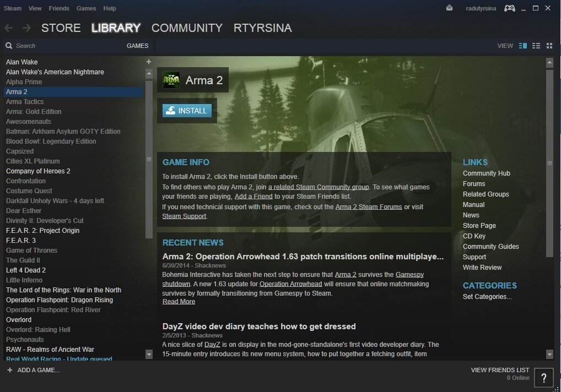The width and height of the screenshot is (561, 392).
Task: Click the games list scrollbar thumb
Action: 149,159
